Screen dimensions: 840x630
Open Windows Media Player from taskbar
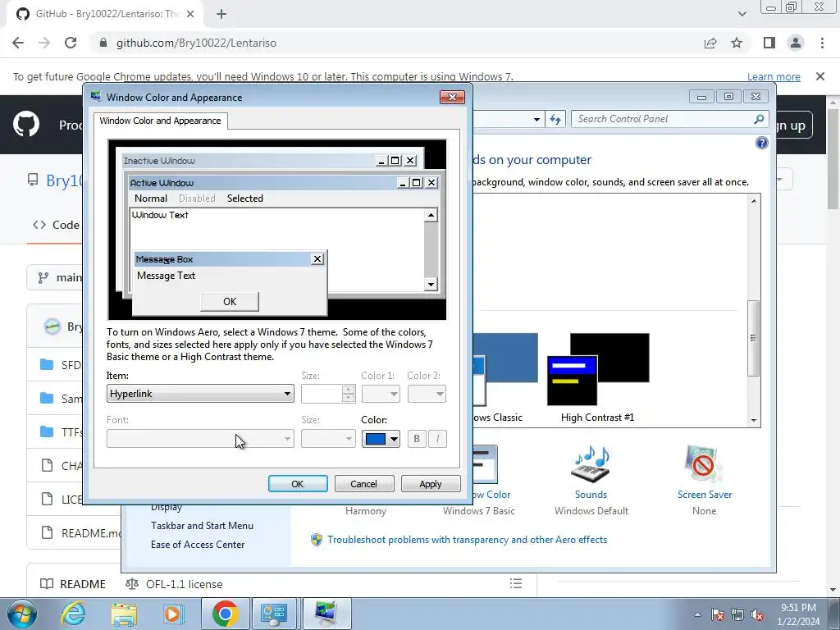173,614
